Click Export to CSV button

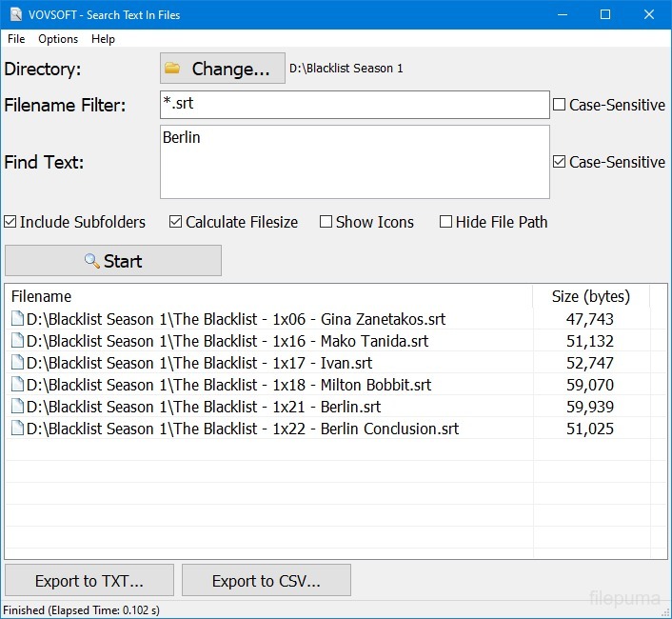click(x=267, y=581)
